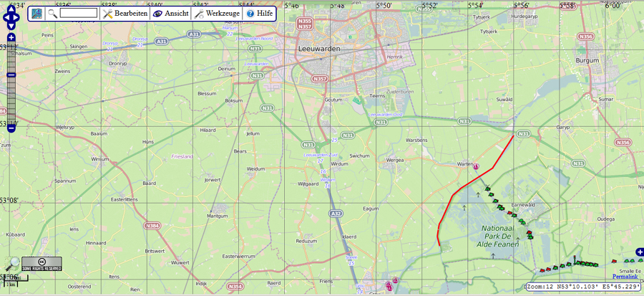This screenshot has width=644, height=296.
Task: Click into the toolbar search text field
Action: (x=79, y=13)
